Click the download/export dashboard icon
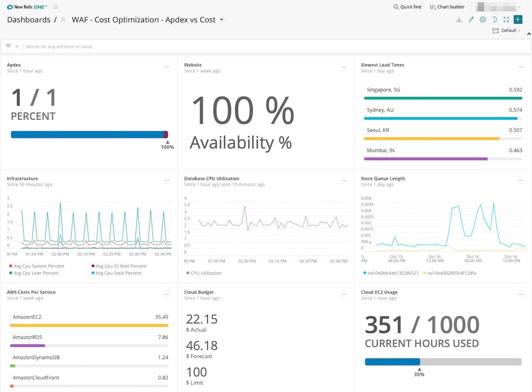 [x=459, y=20]
